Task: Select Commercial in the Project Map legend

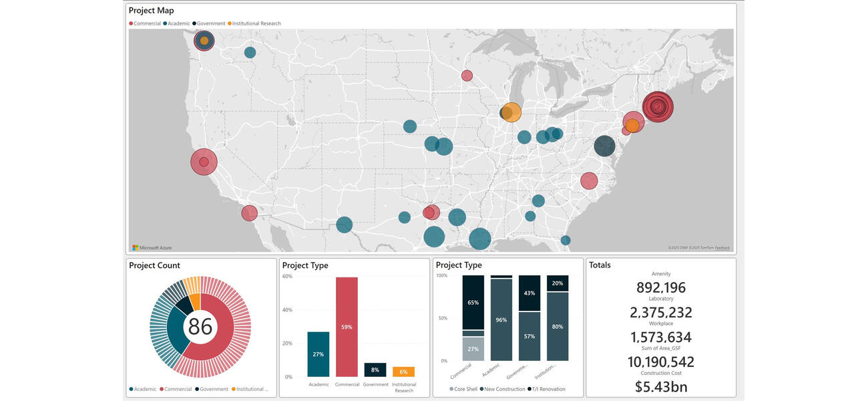Action: tap(146, 23)
